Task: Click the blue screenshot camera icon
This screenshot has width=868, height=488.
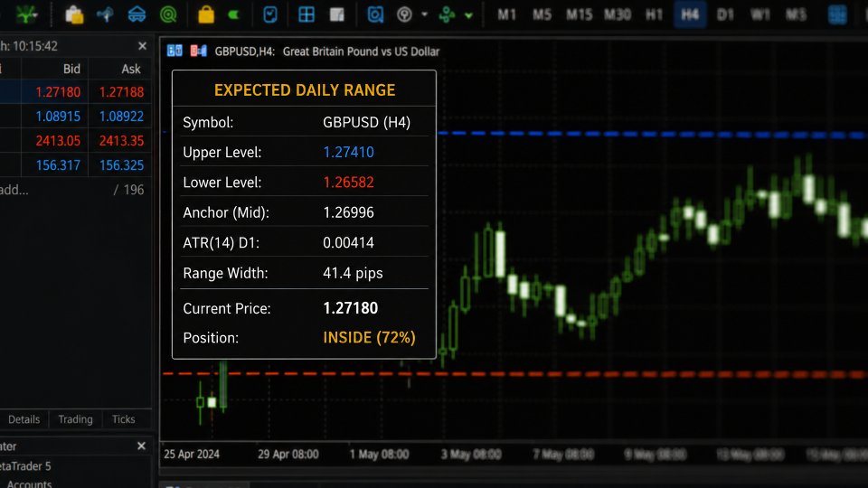Action: click(374, 14)
